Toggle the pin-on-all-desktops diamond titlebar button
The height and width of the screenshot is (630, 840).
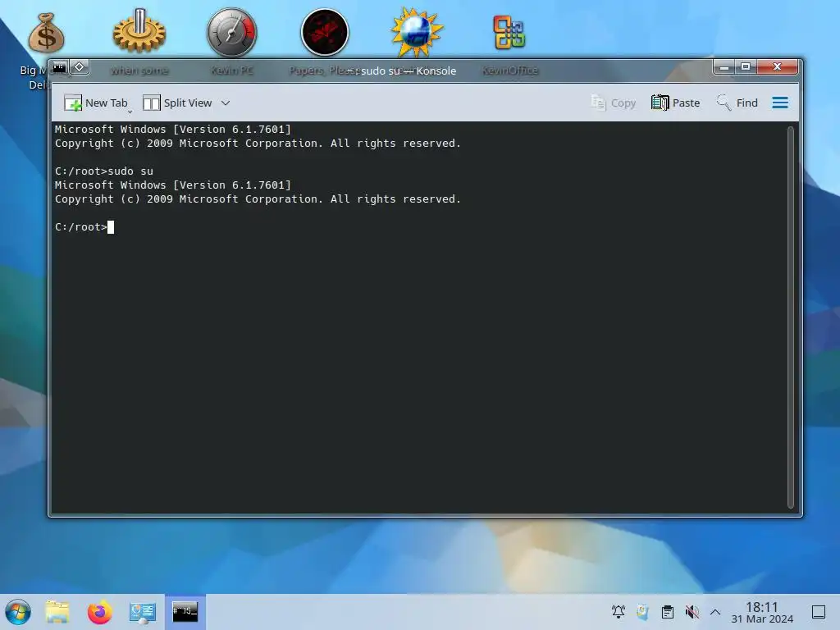coord(80,67)
